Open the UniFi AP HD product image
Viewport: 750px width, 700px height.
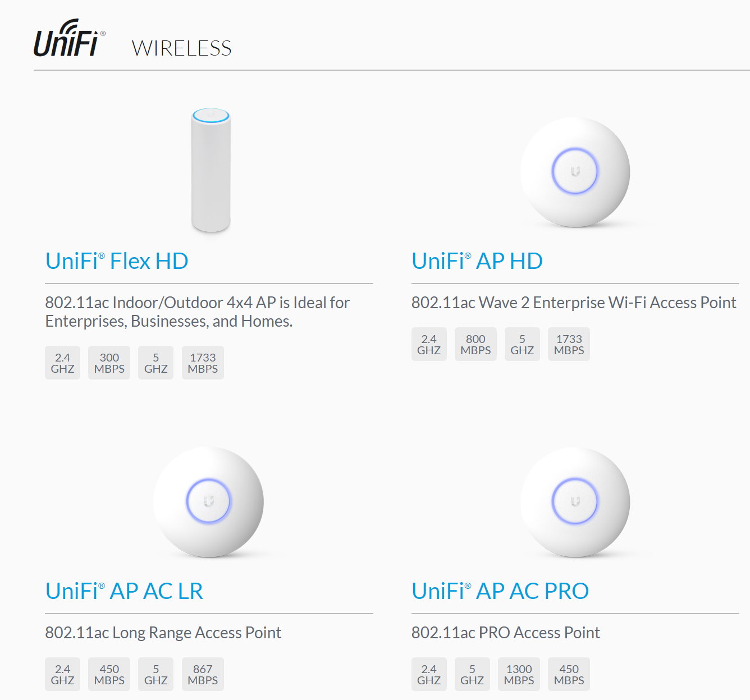(x=575, y=172)
